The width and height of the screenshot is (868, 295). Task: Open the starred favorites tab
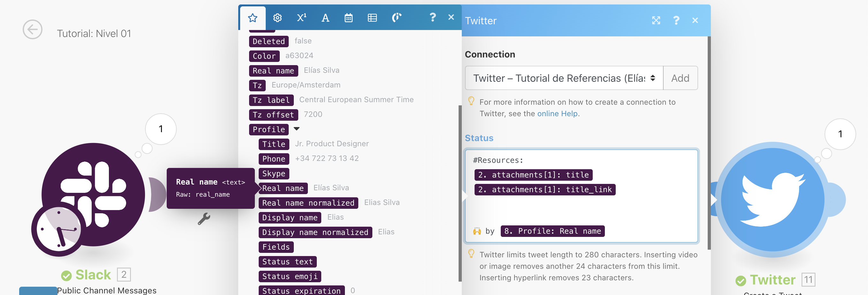(253, 18)
